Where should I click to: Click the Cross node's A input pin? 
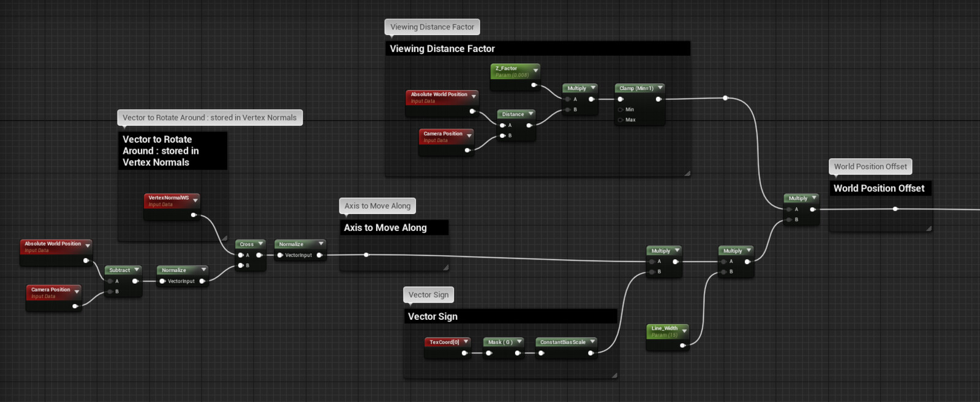[x=241, y=255]
